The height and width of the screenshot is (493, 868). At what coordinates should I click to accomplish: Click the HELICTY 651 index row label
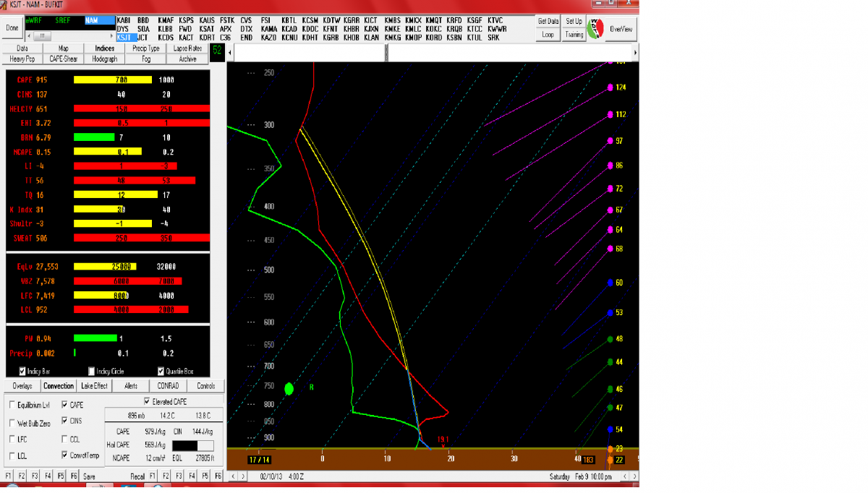[x=29, y=109]
